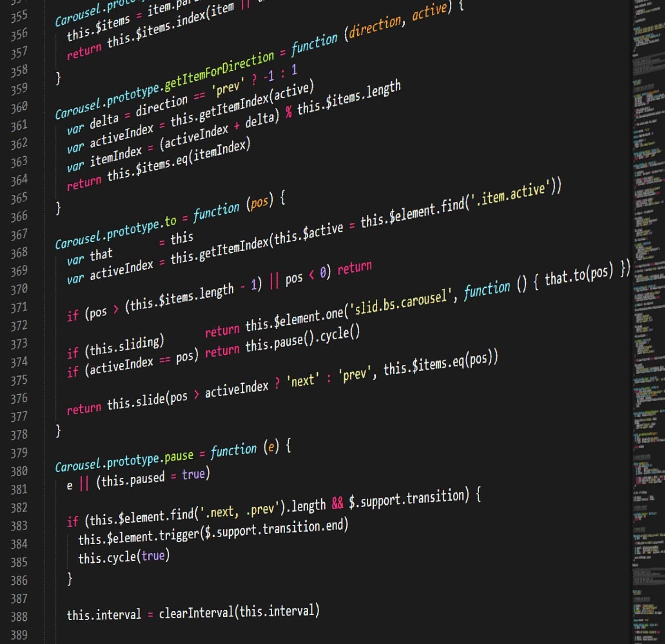This screenshot has width=665, height=644.
Task: Click line number 388 in the gutter
Action: click(x=19, y=616)
